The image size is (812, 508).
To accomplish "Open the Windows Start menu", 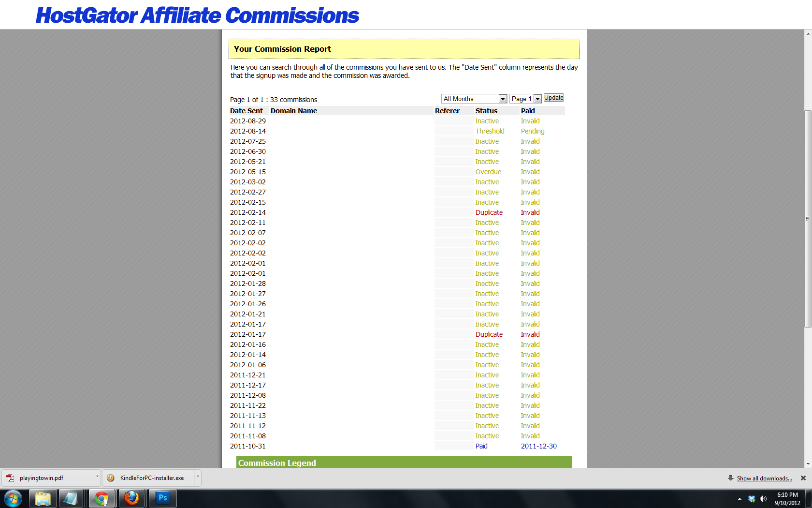I will coord(13,498).
